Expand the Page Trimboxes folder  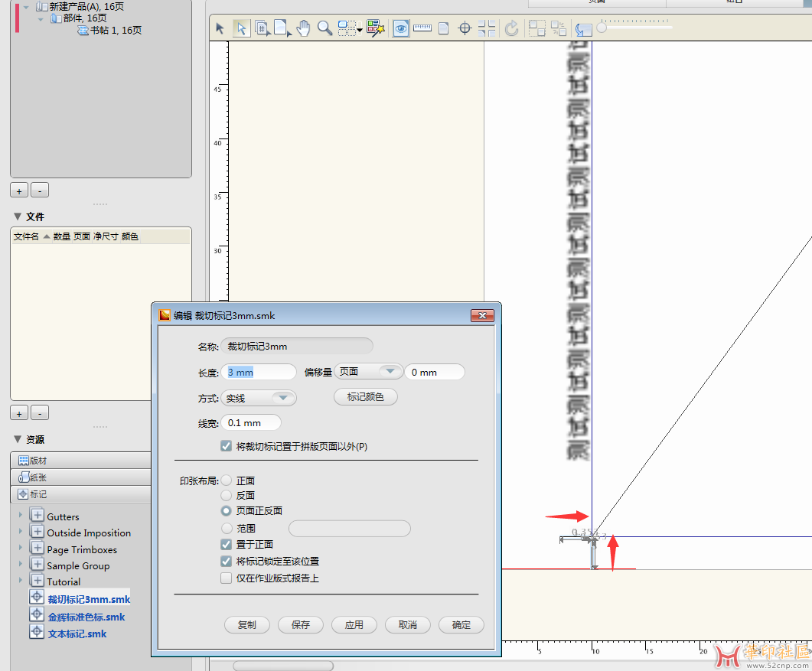point(20,547)
